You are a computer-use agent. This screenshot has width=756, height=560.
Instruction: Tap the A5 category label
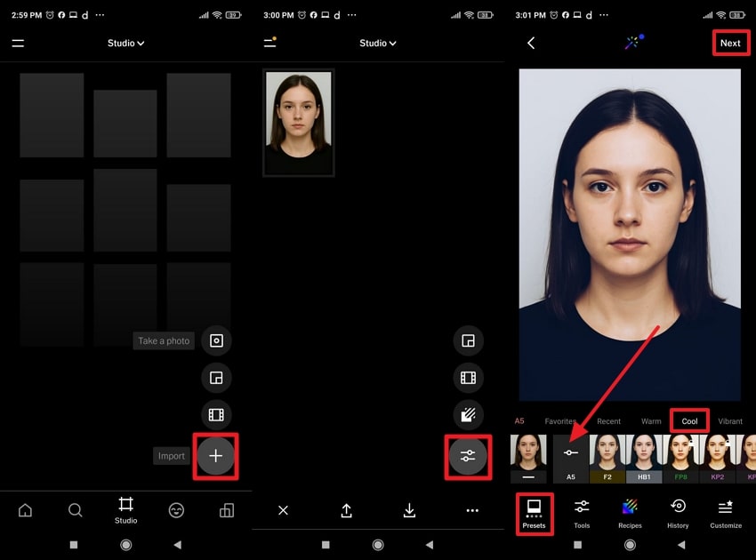click(x=519, y=420)
